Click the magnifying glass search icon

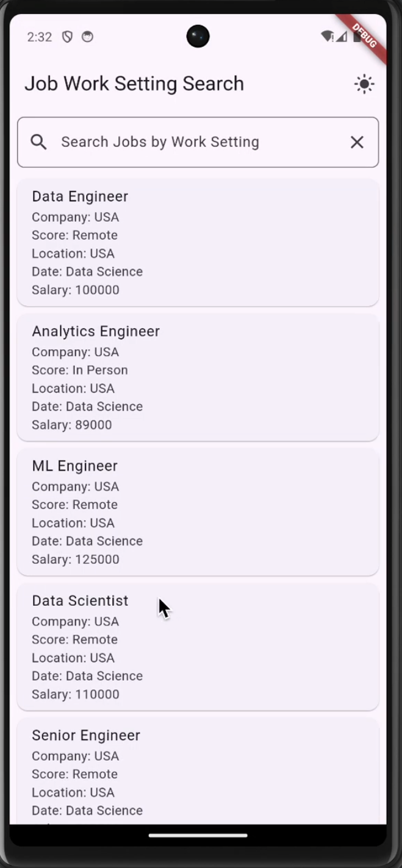pos(38,141)
